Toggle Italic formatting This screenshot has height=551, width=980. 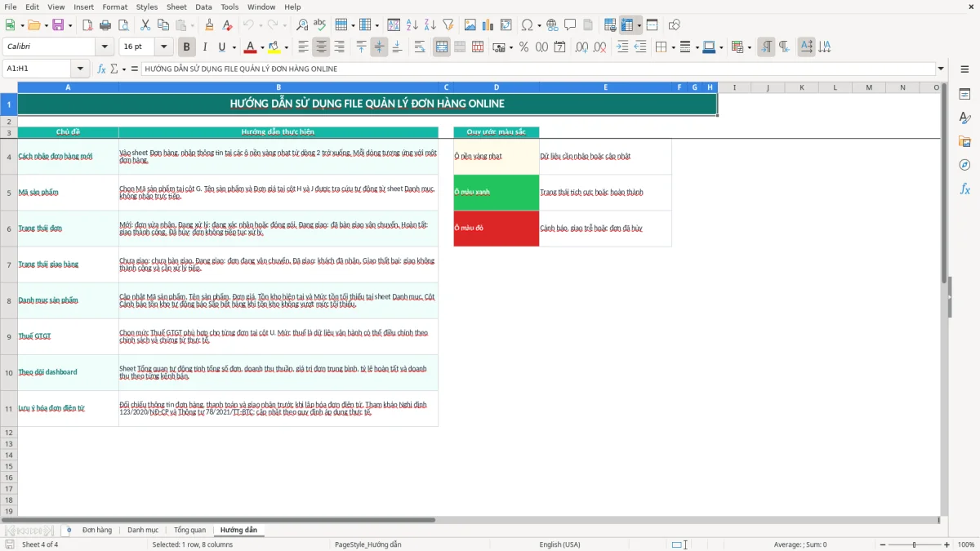coord(205,47)
